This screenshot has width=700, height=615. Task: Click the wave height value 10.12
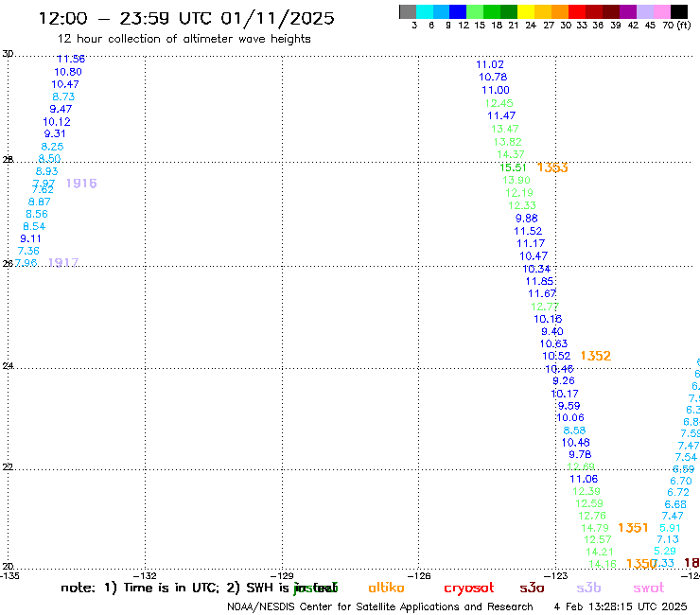click(x=57, y=122)
